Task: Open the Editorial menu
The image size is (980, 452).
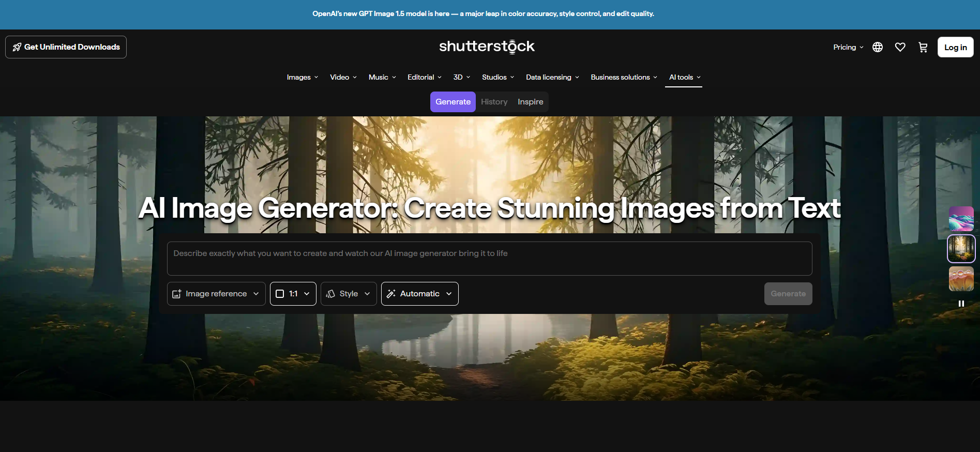Action: 425,77
